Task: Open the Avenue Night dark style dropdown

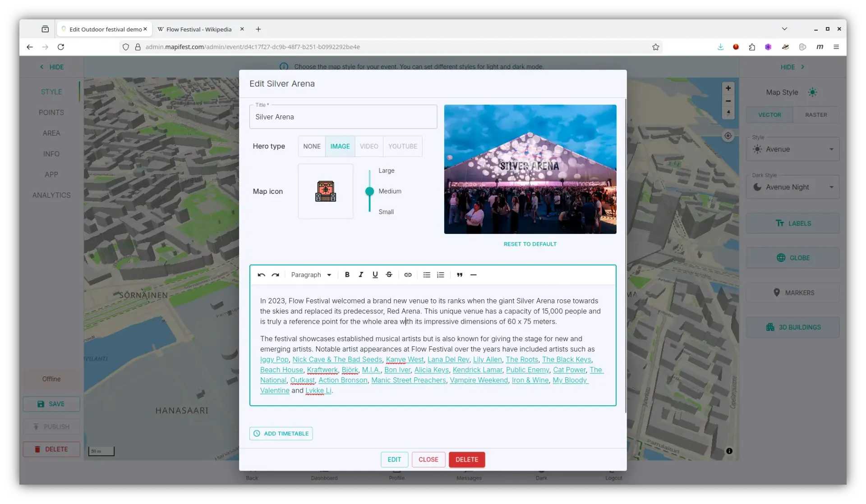Action: (x=792, y=187)
